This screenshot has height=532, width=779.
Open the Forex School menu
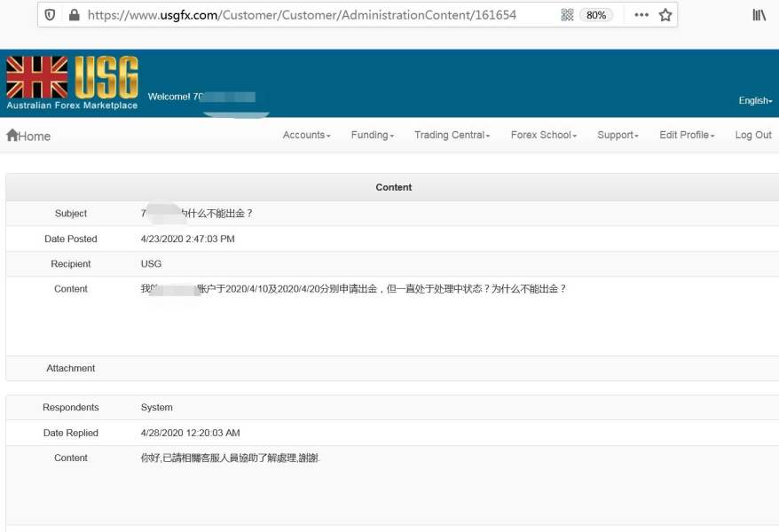(x=543, y=135)
